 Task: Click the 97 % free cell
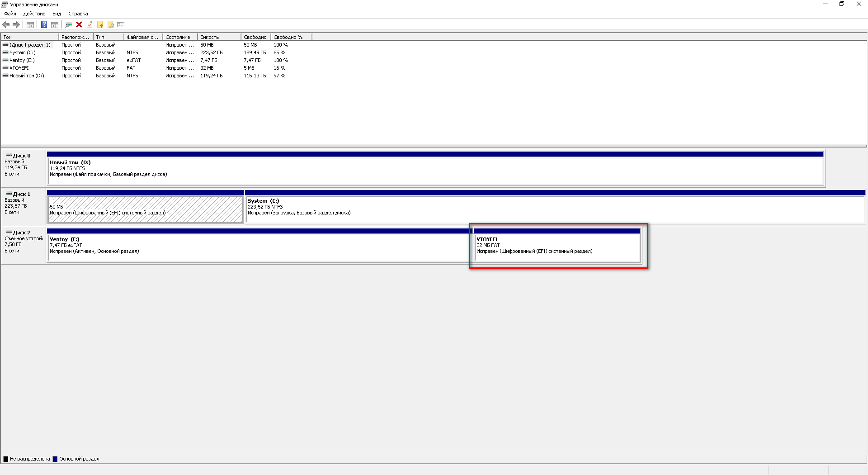(279, 76)
